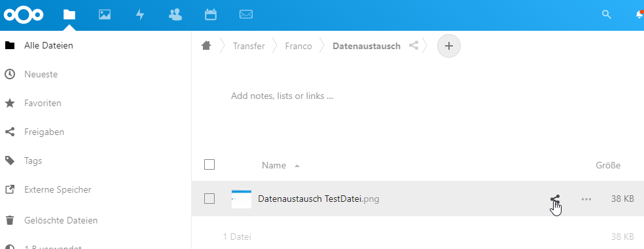Open the Files app icon
The height and width of the screenshot is (249, 644).
[x=69, y=15]
